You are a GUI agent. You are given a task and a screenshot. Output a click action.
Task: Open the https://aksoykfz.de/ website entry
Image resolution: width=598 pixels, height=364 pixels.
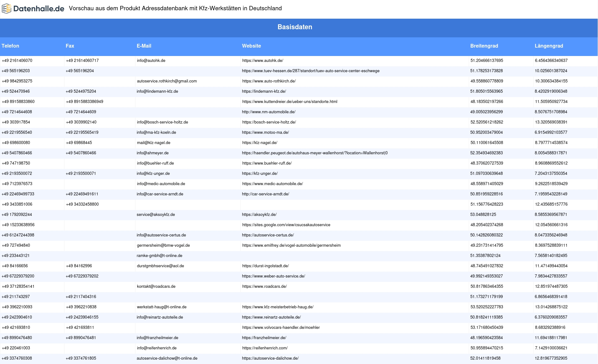click(x=259, y=215)
